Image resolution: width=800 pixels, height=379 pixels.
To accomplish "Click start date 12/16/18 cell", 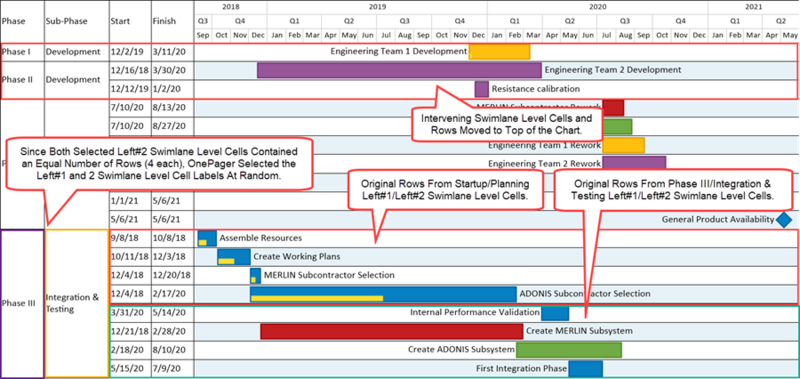I will click(x=130, y=70).
